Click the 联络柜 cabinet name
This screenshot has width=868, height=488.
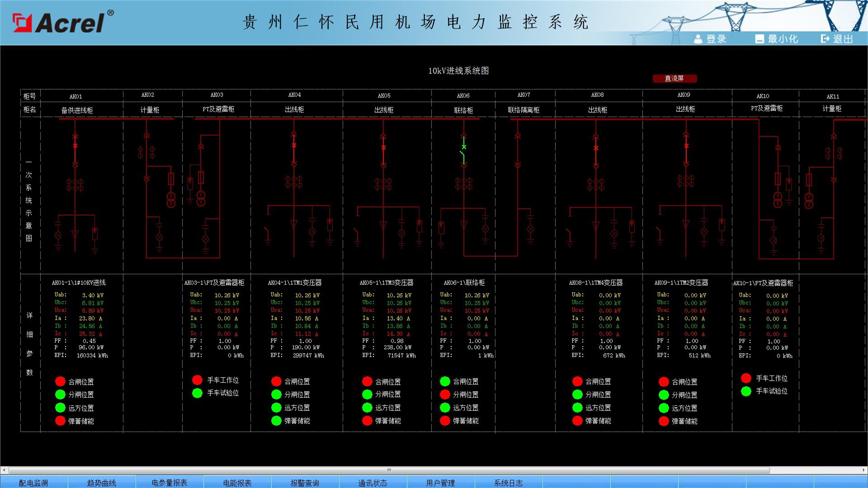[463, 110]
